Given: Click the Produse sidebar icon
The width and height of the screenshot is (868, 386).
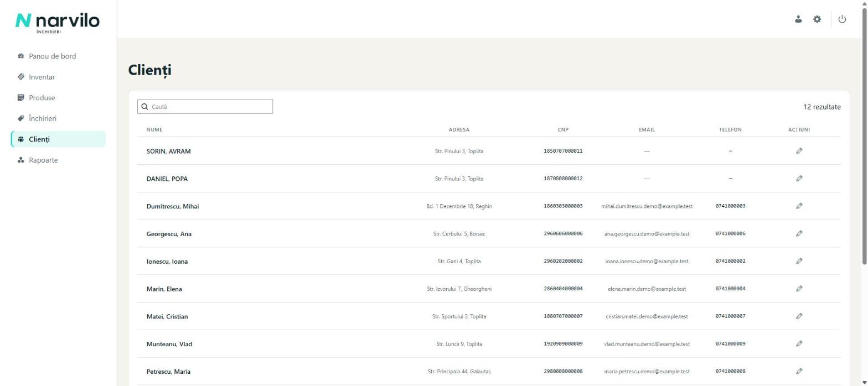Looking at the screenshot, I should (21, 97).
